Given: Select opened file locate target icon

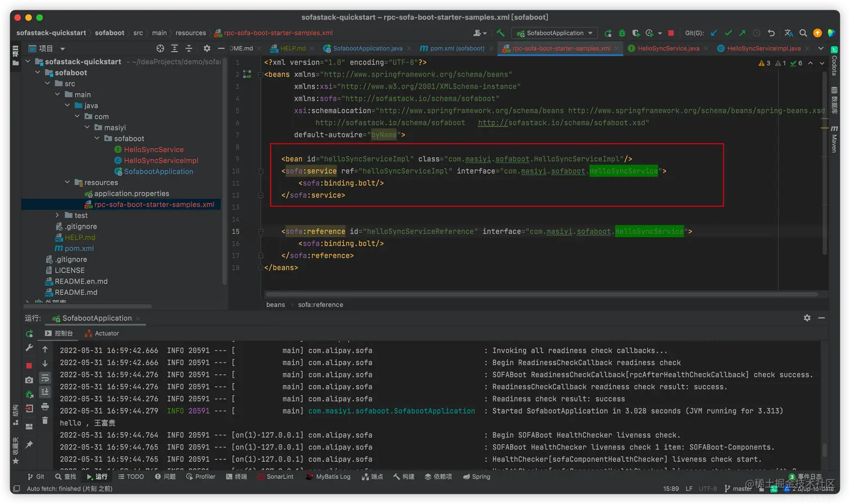Looking at the screenshot, I should 160,48.
